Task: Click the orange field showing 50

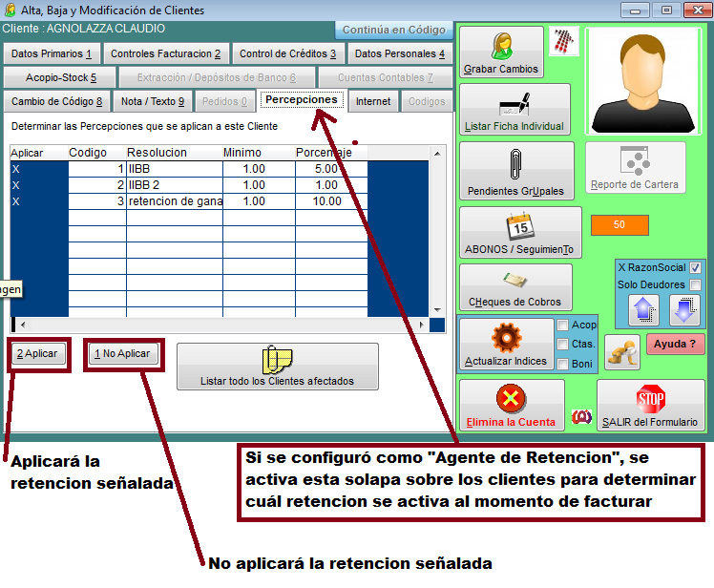Action: pos(619,224)
